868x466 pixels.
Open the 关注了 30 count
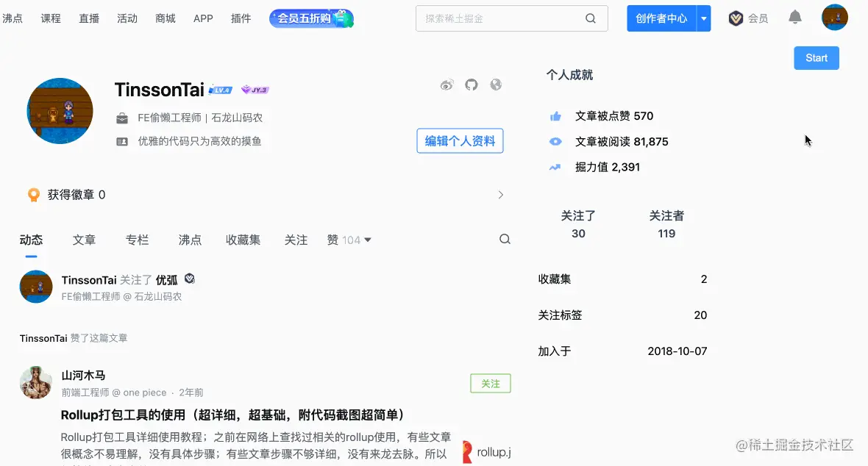(x=578, y=224)
